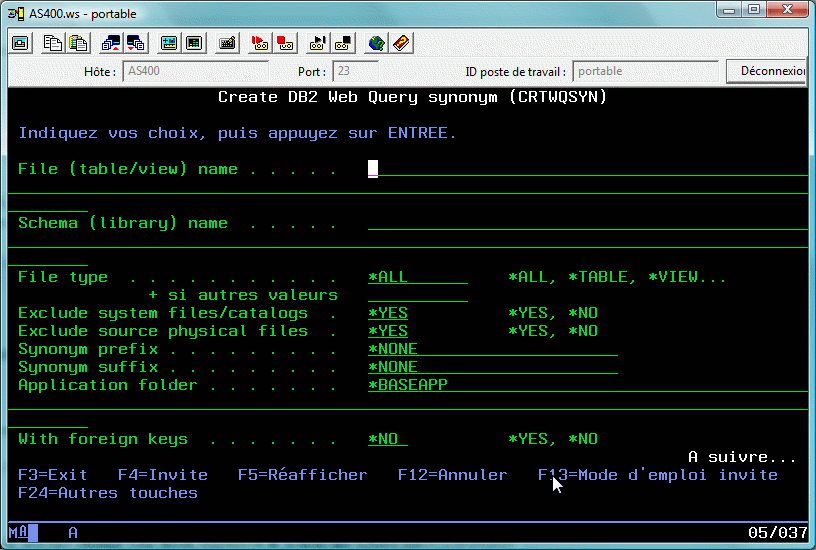Play macro with the black arrow icon
This screenshot has width=816, height=550.
(317, 43)
